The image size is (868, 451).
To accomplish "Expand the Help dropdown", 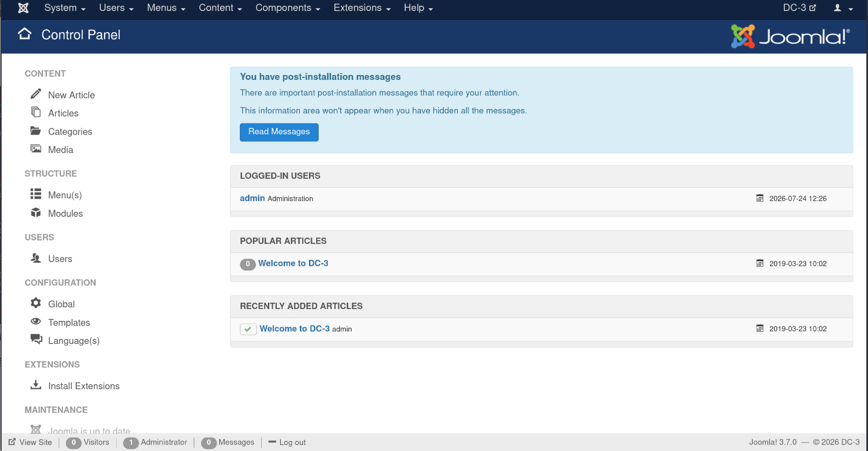I will tap(418, 8).
